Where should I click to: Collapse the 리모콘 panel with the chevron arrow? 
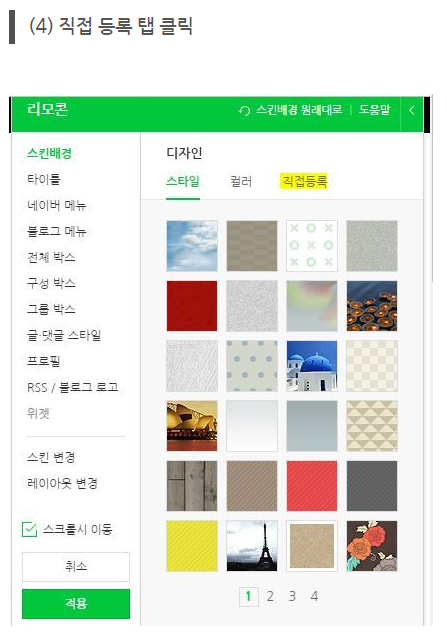(412, 110)
